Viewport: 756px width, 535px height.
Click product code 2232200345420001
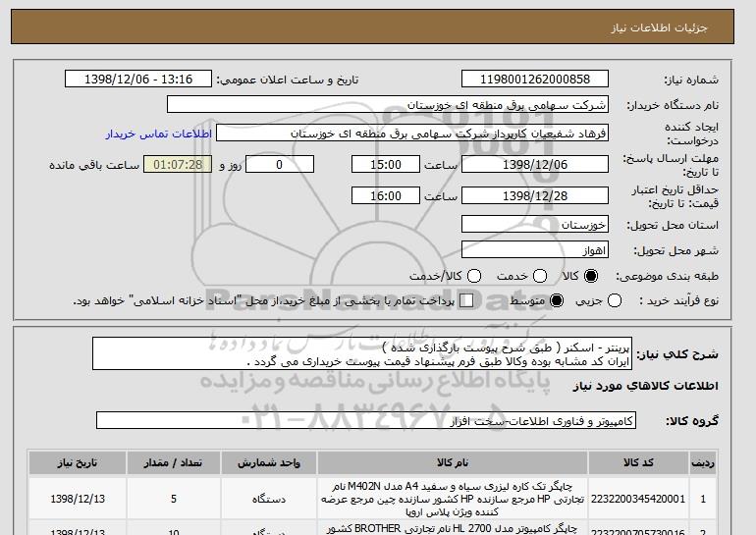(x=638, y=499)
